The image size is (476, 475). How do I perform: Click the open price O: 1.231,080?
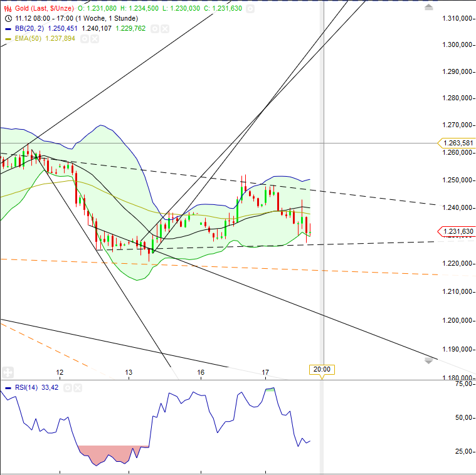point(97,9)
